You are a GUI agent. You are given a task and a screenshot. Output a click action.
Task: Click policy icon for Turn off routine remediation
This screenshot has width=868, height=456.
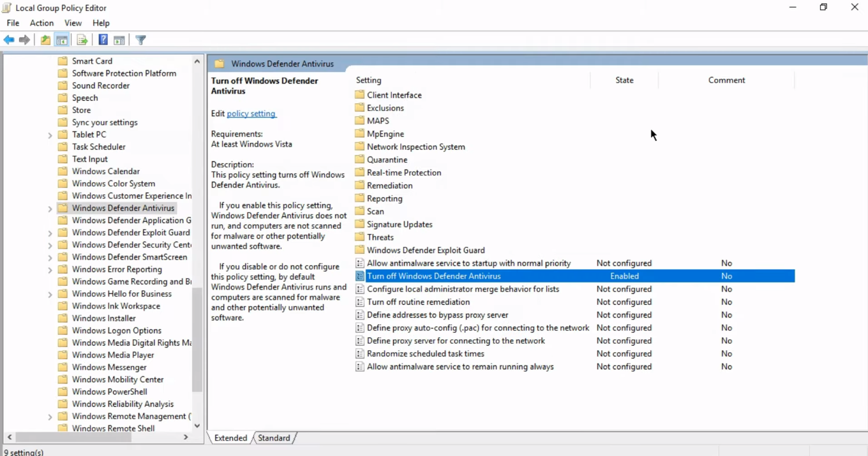click(360, 302)
